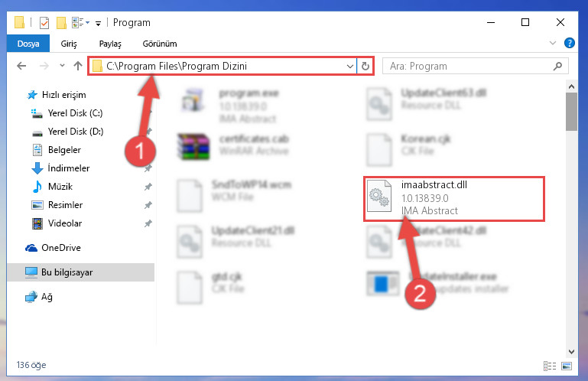This screenshot has width=588, height=381.
Task: Click the Properties quick access icon
Action: point(44,23)
